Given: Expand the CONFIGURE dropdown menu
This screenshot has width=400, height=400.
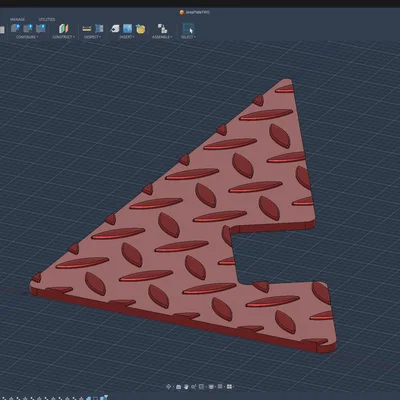Looking at the screenshot, I should tap(27, 37).
